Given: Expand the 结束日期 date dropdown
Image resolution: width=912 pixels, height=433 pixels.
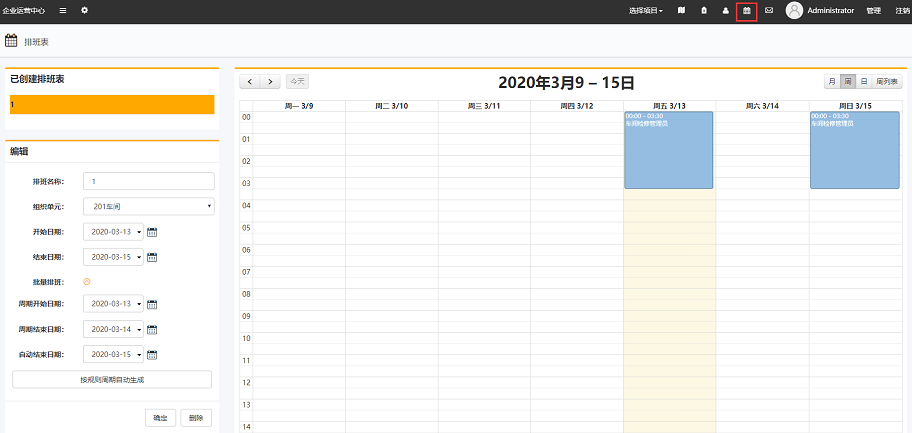Looking at the screenshot, I should click(x=139, y=257).
